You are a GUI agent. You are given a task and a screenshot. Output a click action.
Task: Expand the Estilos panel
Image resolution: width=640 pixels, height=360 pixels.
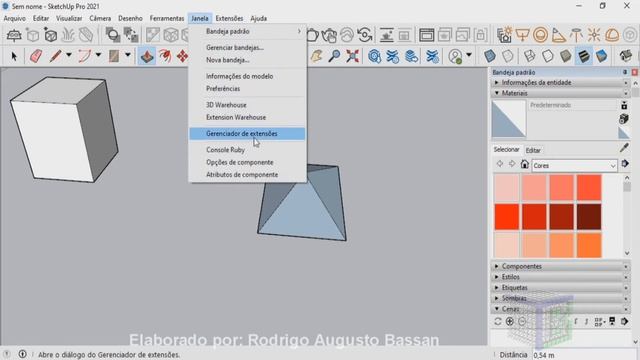[x=560, y=277]
